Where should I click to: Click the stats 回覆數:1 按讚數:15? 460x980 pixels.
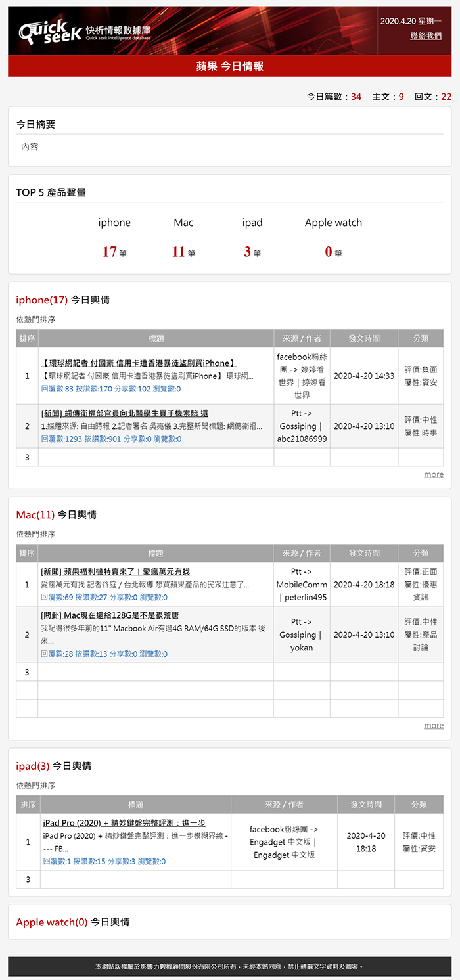[104, 862]
